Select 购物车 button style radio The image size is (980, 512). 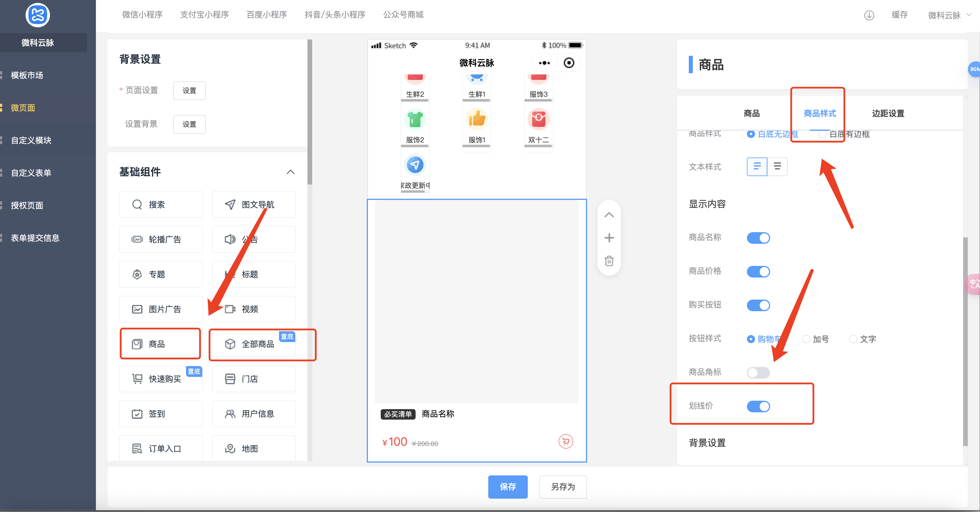751,339
